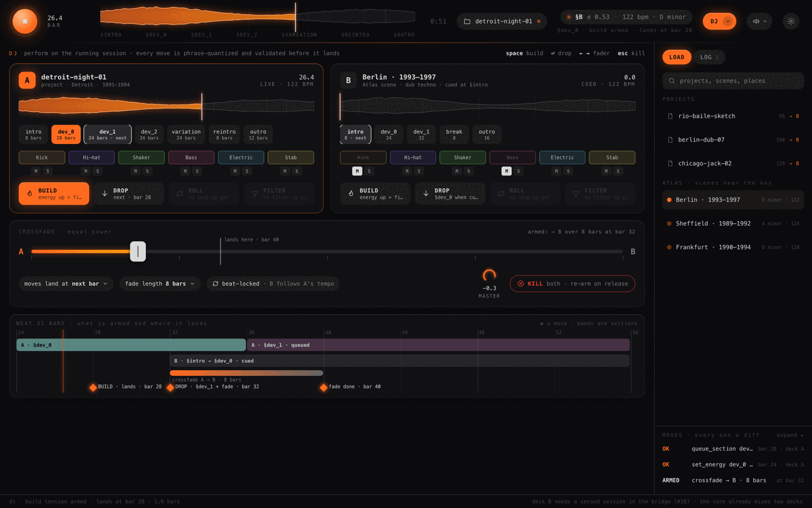Click the berlin-dub-07 file icon
Screen dimensions: 812x508
(x=670, y=140)
